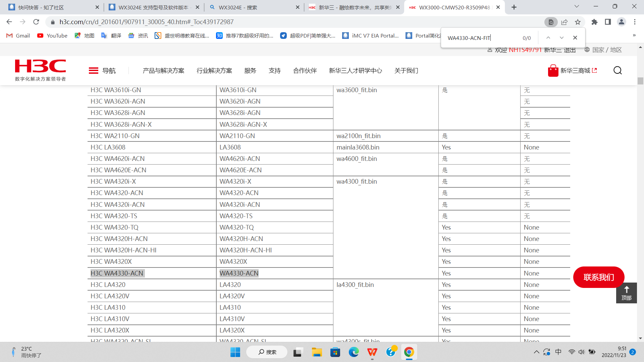Bookmark this page with the star icon
This screenshot has height=362, width=644.
pos(578,22)
